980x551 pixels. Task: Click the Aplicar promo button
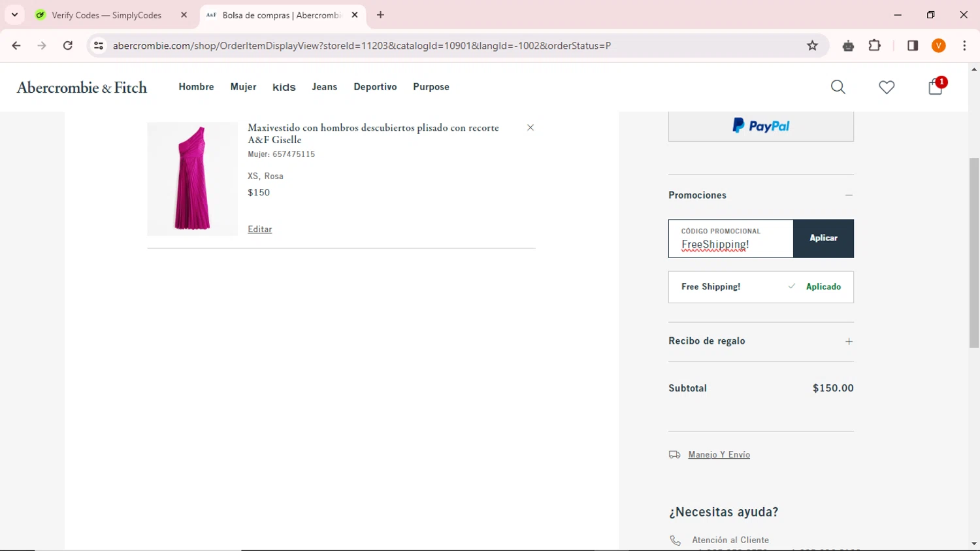click(823, 239)
